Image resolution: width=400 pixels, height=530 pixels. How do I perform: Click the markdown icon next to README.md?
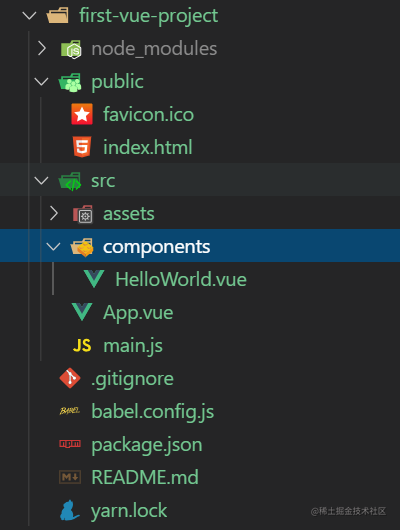70,477
